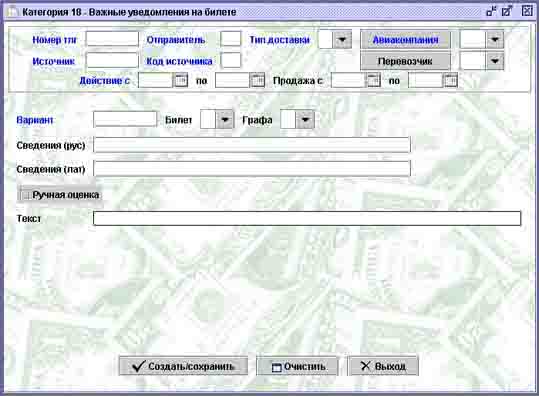Click the Авиакомпания button
This screenshot has width=539, height=396.
(x=405, y=40)
